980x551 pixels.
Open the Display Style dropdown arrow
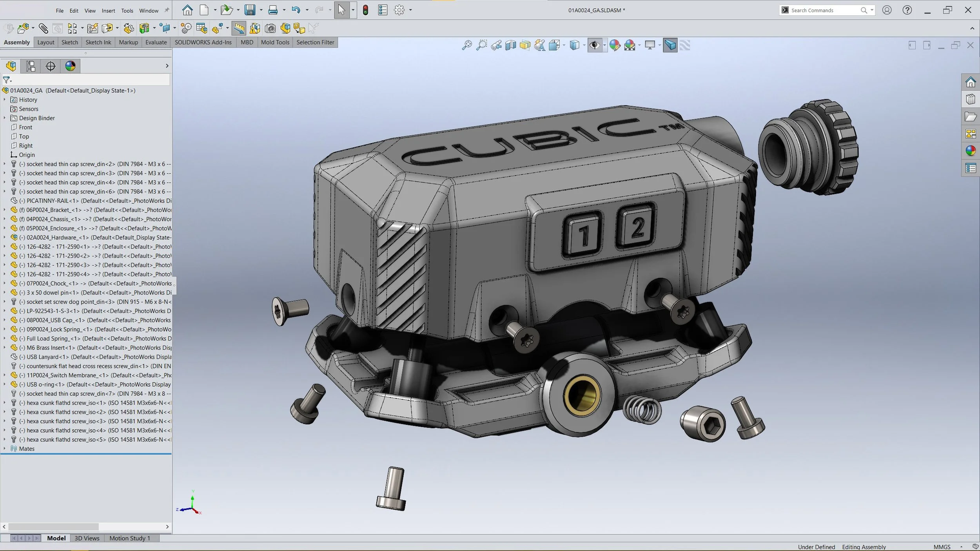click(x=584, y=45)
